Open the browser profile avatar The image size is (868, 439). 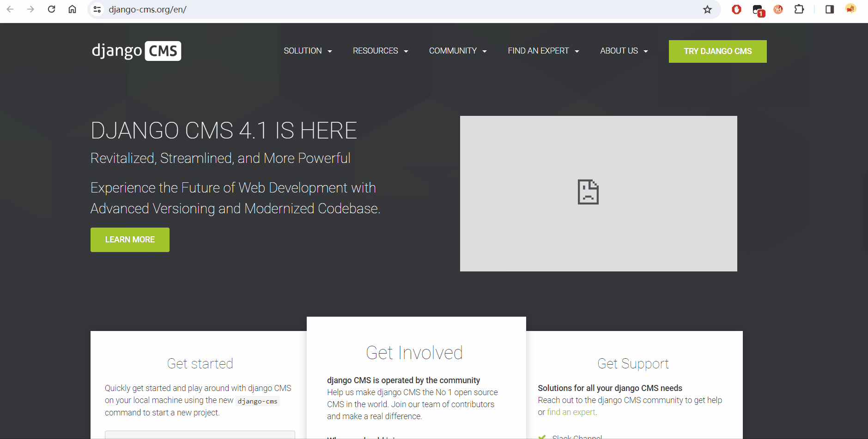(x=850, y=9)
